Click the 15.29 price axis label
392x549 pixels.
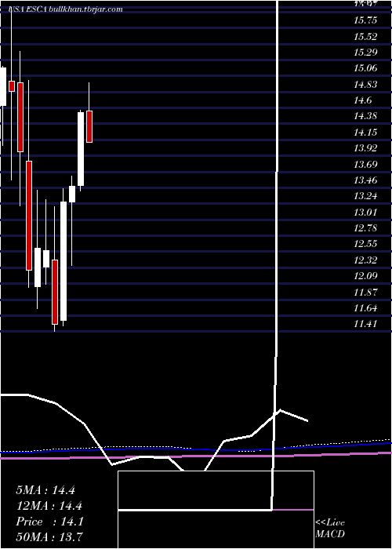(365, 53)
